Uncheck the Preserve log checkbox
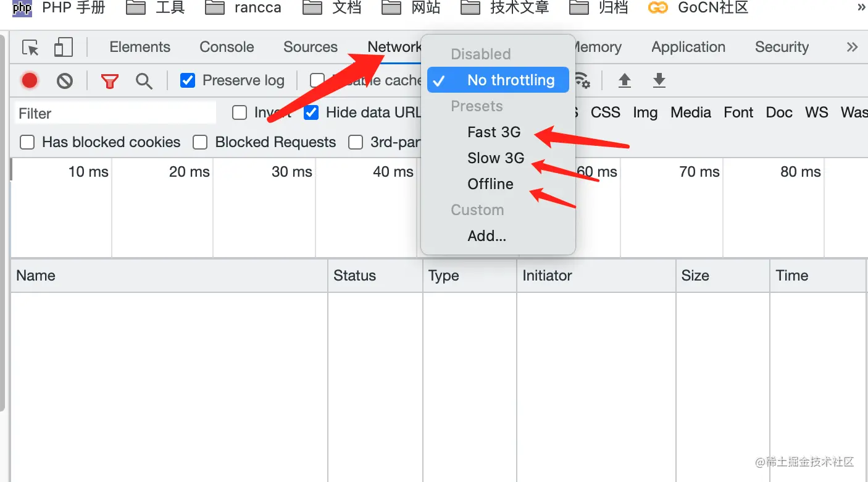 (x=188, y=80)
